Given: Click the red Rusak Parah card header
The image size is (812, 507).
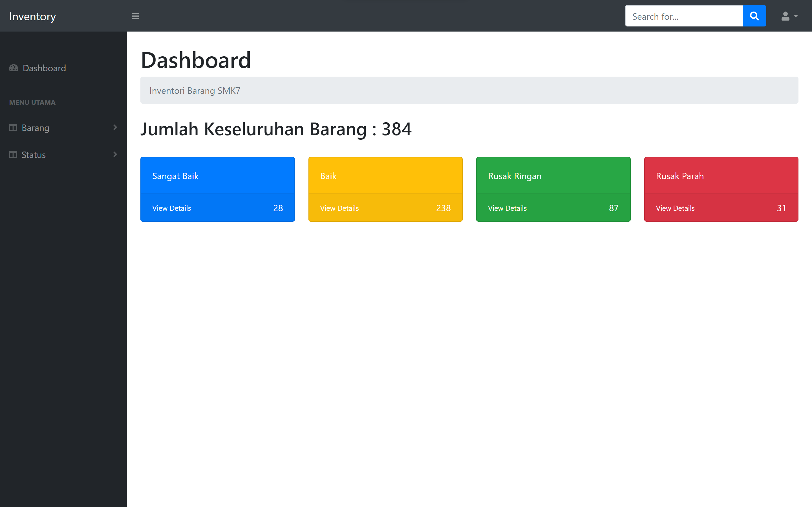Looking at the screenshot, I should pyautogui.click(x=721, y=176).
